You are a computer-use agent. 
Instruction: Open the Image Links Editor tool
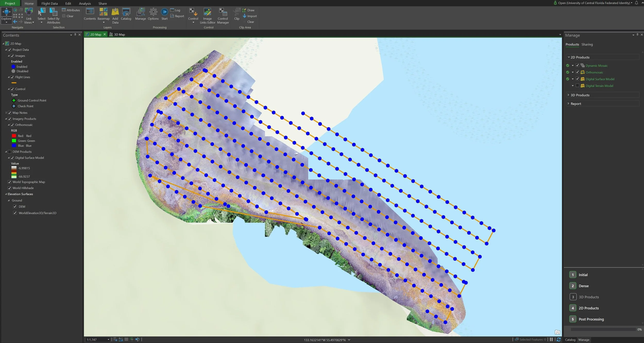coord(207,12)
